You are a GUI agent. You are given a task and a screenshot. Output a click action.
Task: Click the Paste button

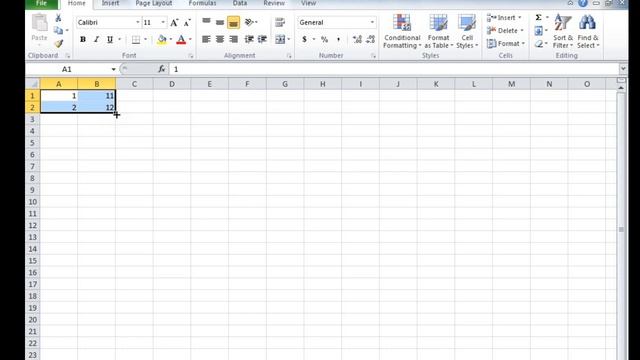point(40,27)
